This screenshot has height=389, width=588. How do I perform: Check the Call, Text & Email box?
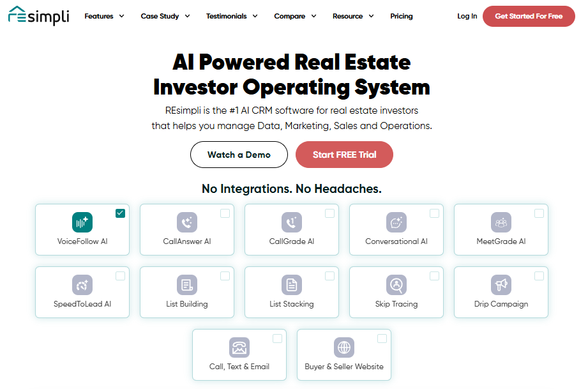(x=277, y=339)
